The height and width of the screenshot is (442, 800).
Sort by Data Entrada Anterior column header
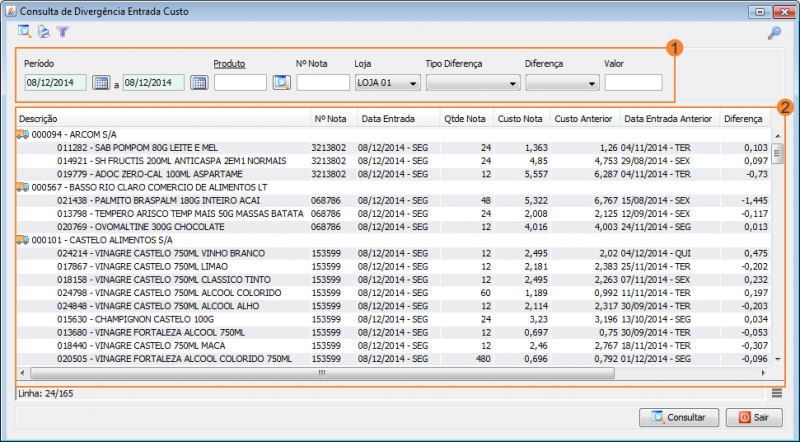pyautogui.click(x=670, y=119)
